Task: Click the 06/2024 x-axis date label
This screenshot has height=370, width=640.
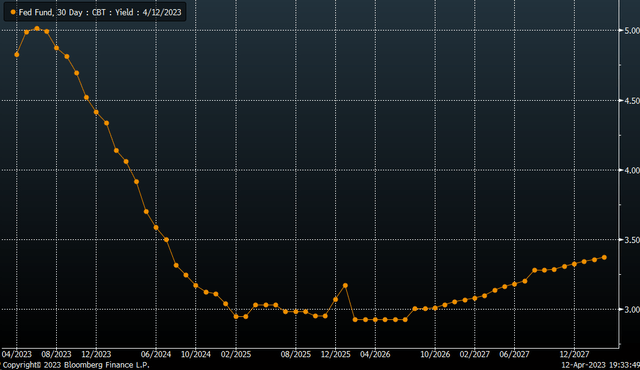Action: click(x=156, y=354)
